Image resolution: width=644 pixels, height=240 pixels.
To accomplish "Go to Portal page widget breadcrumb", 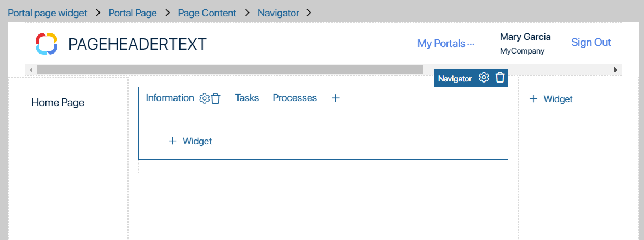I will coord(48,13).
